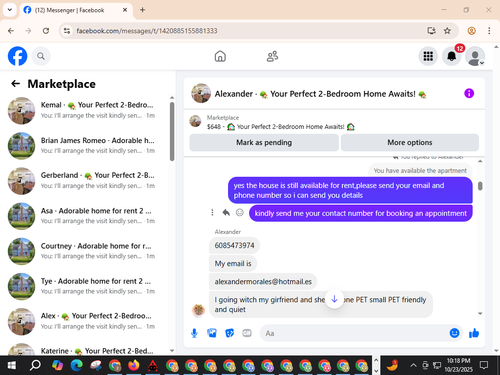This screenshot has width=500, height=375.
Task: Open Katerine conversation at list bottom
Action: pos(86,349)
